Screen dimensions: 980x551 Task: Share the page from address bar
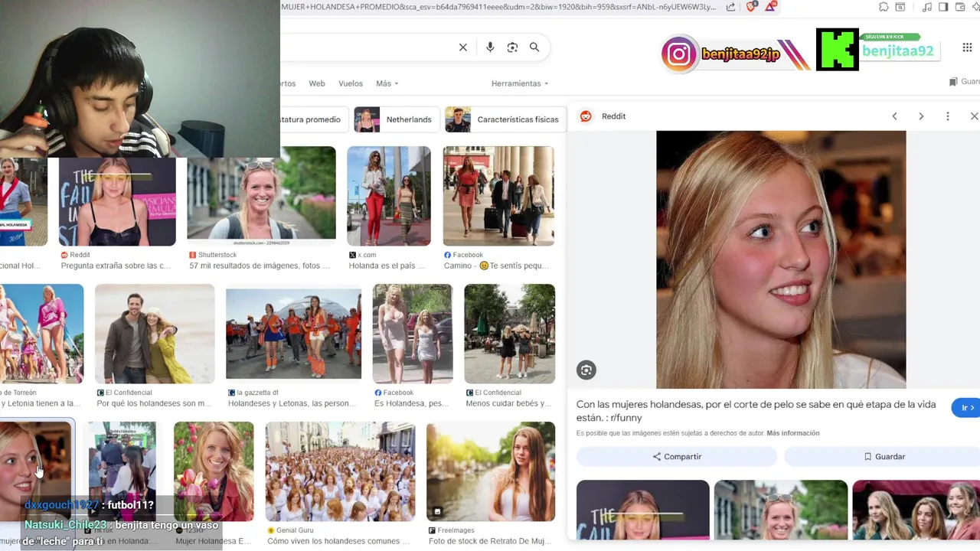point(730,7)
